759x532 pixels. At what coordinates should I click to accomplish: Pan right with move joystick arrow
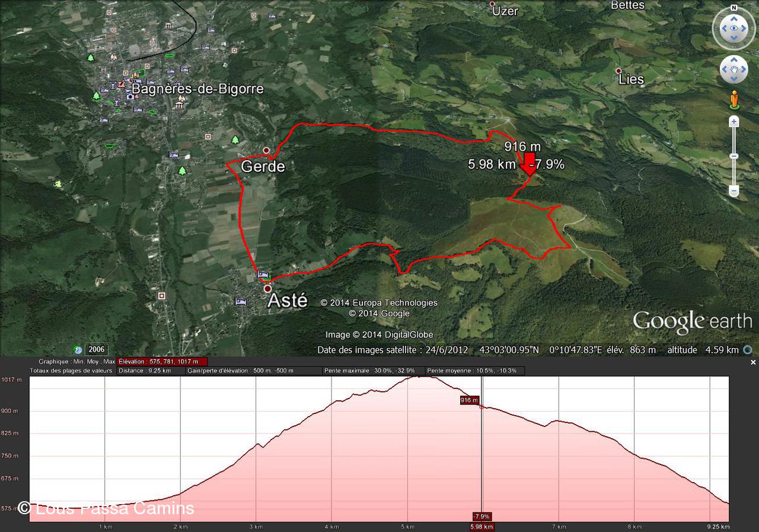[x=744, y=70]
